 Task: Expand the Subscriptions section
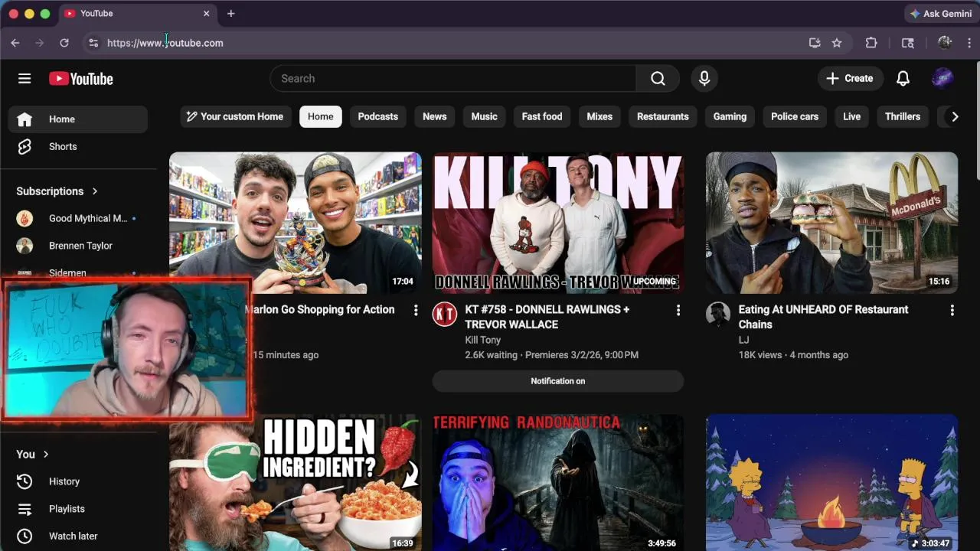tap(57, 191)
